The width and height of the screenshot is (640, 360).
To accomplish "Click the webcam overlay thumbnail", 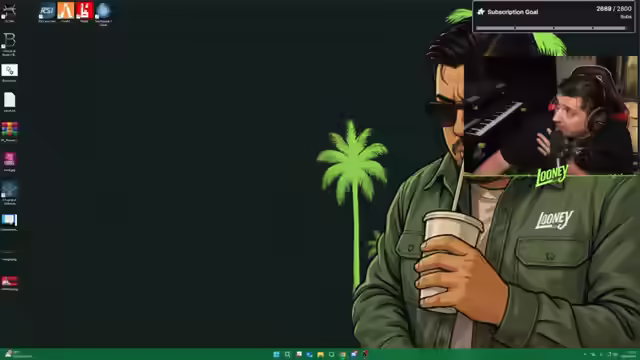I will [551, 115].
